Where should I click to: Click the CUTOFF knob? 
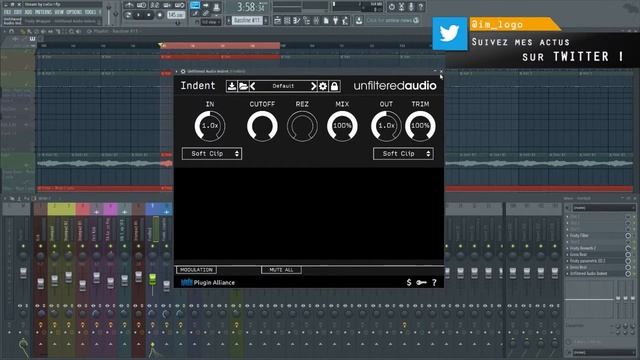pos(262,126)
